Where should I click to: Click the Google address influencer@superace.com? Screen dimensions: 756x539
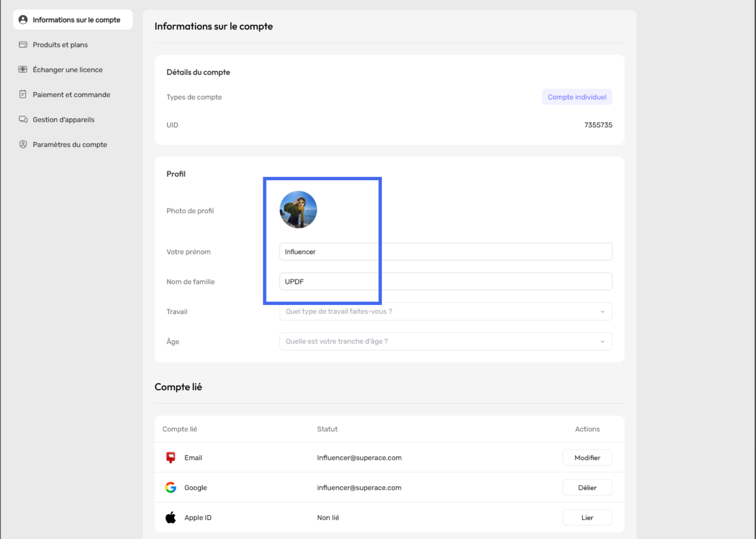click(359, 487)
